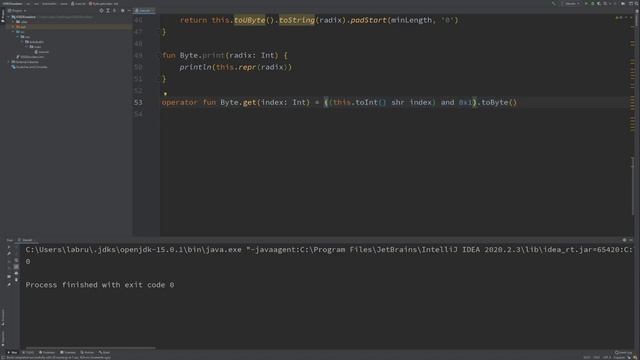Select the .iml project file in tree

30,57
